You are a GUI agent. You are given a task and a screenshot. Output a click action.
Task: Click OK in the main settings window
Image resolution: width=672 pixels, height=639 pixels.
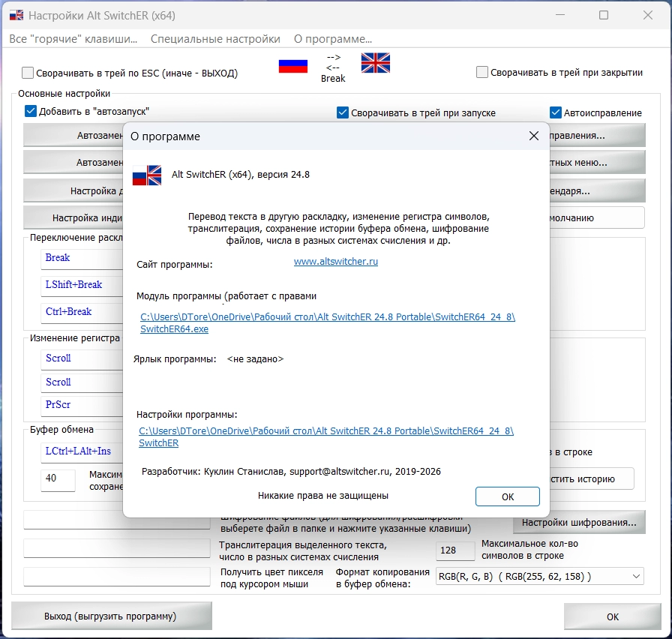[x=613, y=616]
